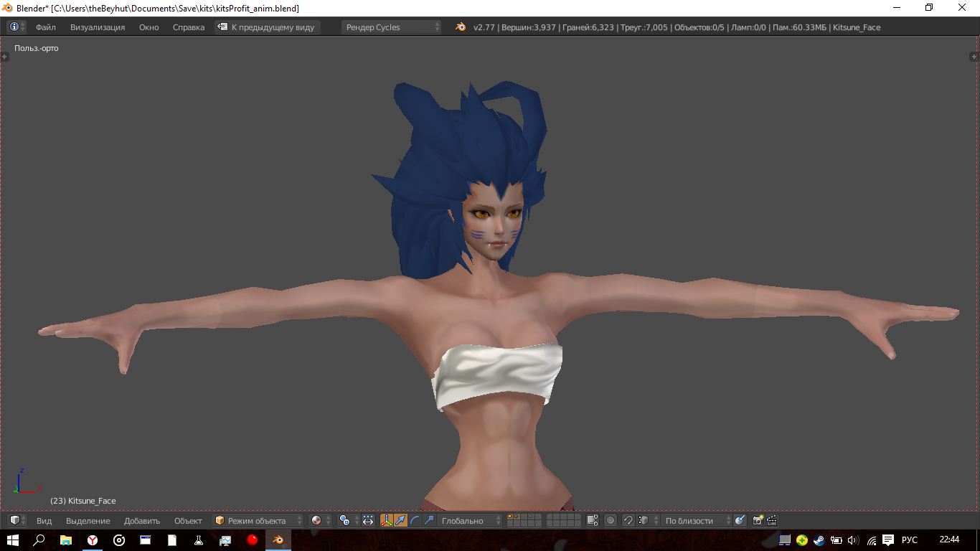Click the Wi-Fi network tray icon
This screenshot has height=551, width=980.
872,540
